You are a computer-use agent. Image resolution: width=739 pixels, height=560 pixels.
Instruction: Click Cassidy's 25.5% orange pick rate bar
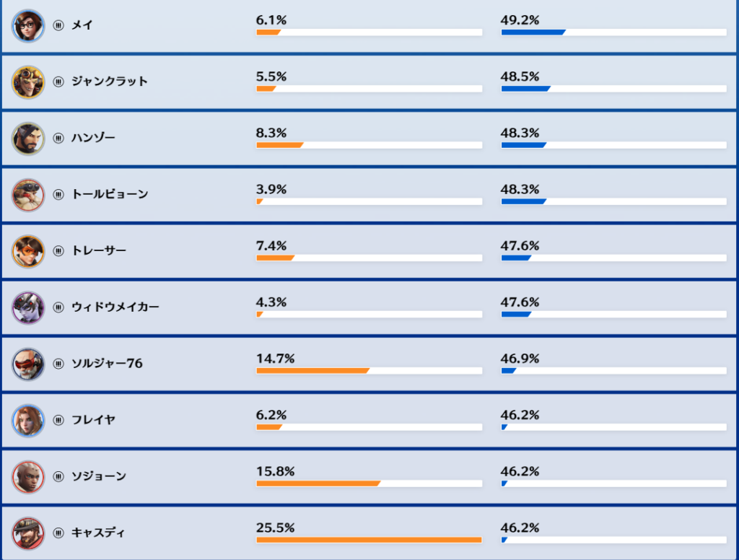pos(368,540)
